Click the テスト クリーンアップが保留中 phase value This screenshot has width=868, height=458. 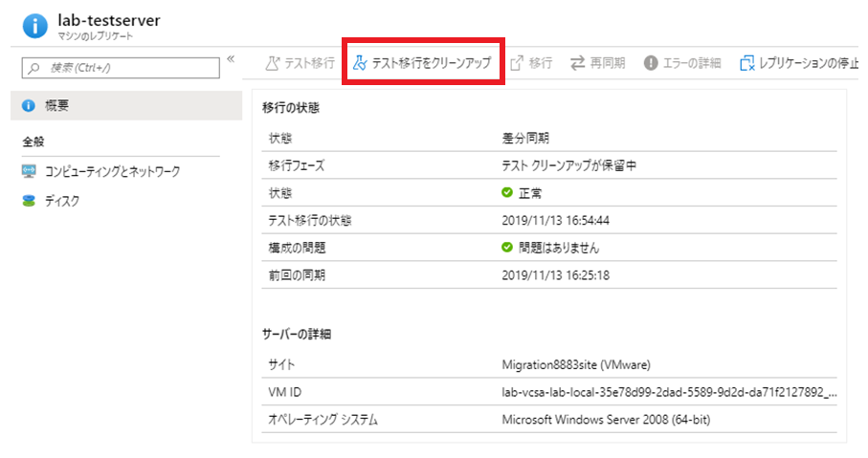point(568,165)
